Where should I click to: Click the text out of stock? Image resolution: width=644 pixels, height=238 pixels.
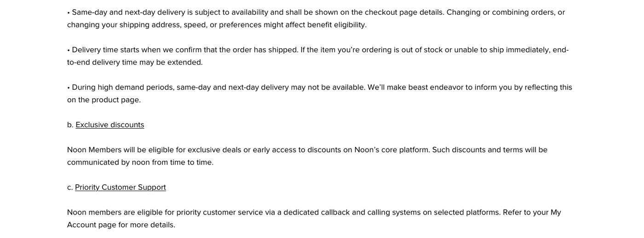point(418,50)
